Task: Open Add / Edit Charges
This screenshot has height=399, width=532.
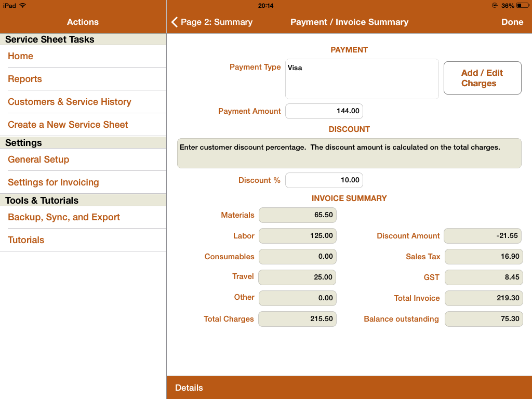Action: click(482, 78)
